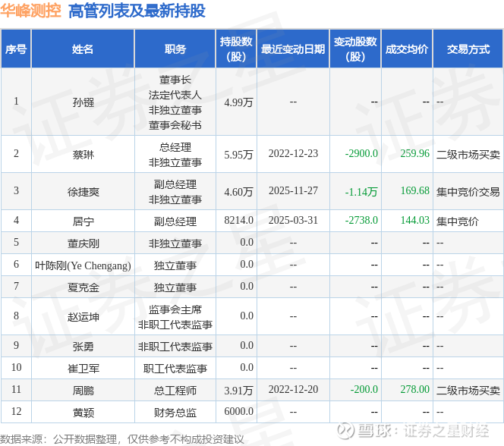The height and width of the screenshot is (446, 504).
Task: Click the -1.14万 change value
Action: (x=361, y=192)
